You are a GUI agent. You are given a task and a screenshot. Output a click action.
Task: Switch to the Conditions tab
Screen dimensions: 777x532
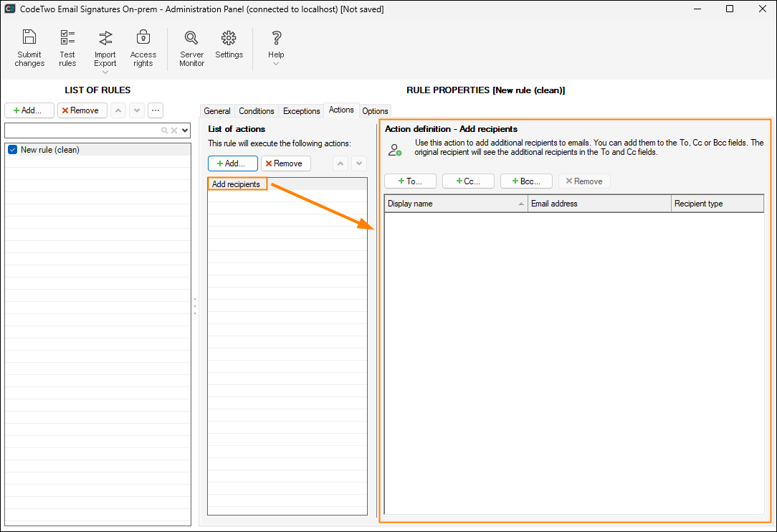point(257,111)
